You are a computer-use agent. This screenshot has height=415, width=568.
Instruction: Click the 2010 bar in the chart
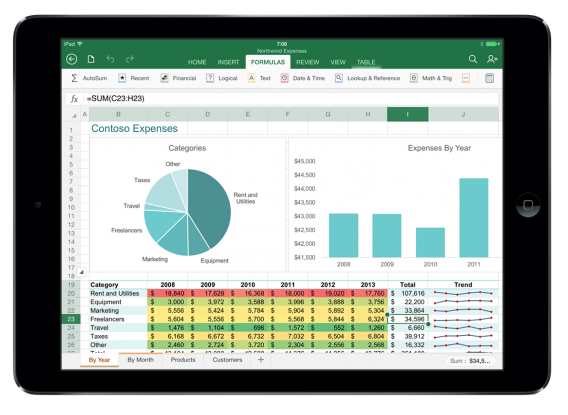(430, 243)
